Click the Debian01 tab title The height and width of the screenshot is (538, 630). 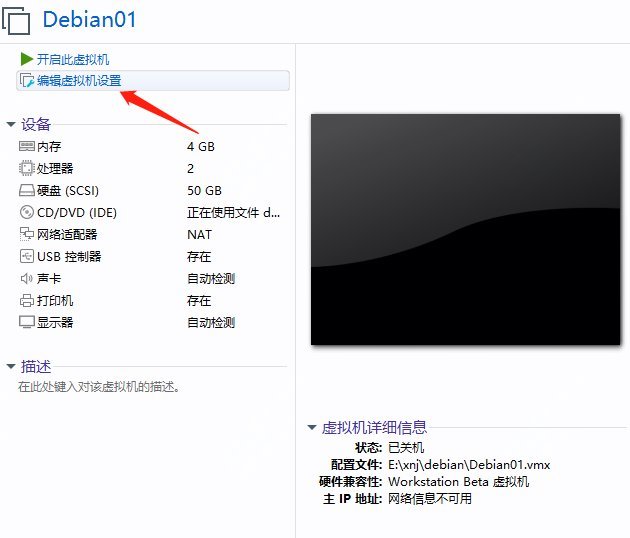click(x=89, y=19)
